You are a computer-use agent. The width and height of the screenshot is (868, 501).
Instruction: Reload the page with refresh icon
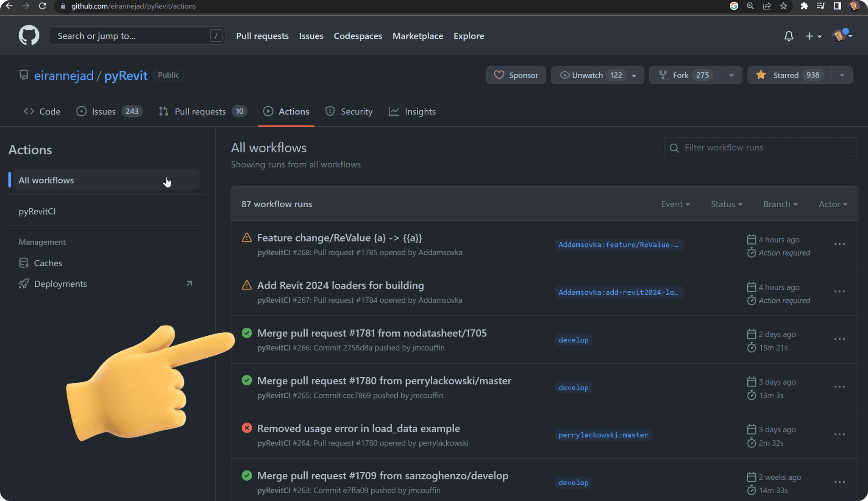(x=42, y=6)
